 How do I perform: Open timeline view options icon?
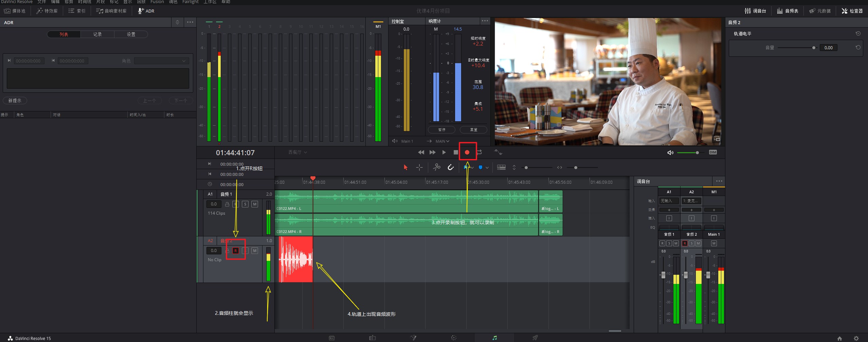(501, 167)
